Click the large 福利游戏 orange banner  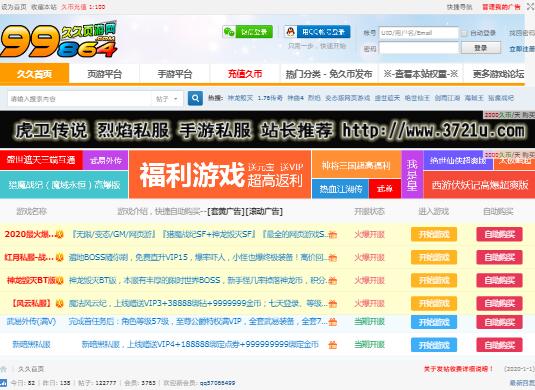pos(220,174)
